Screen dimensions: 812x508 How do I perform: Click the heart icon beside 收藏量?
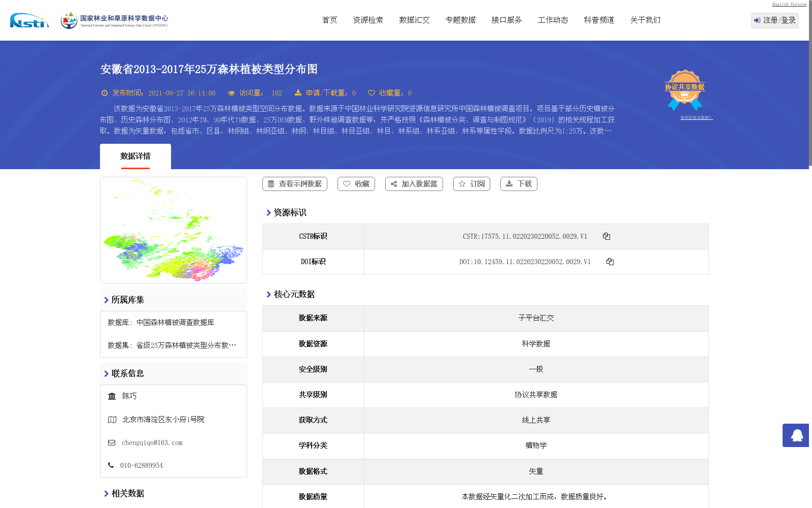click(371, 93)
